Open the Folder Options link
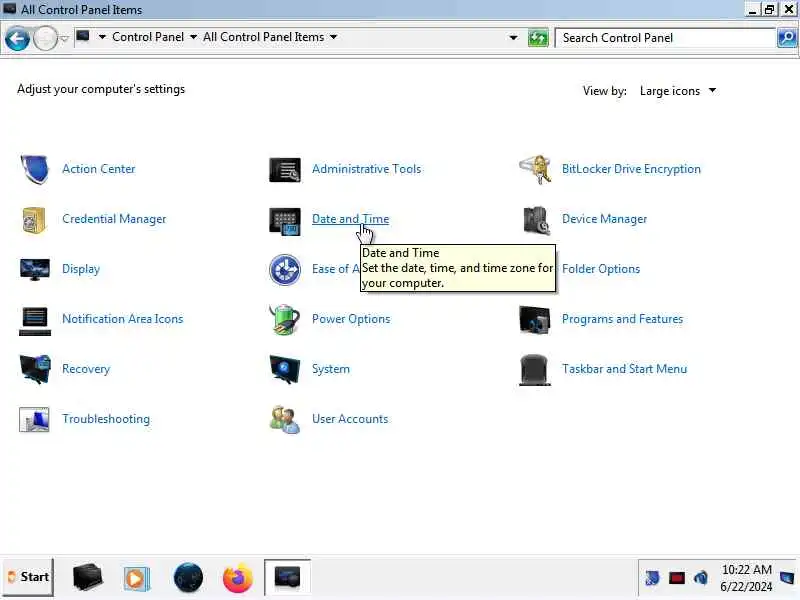The height and width of the screenshot is (600, 800). (601, 269)
